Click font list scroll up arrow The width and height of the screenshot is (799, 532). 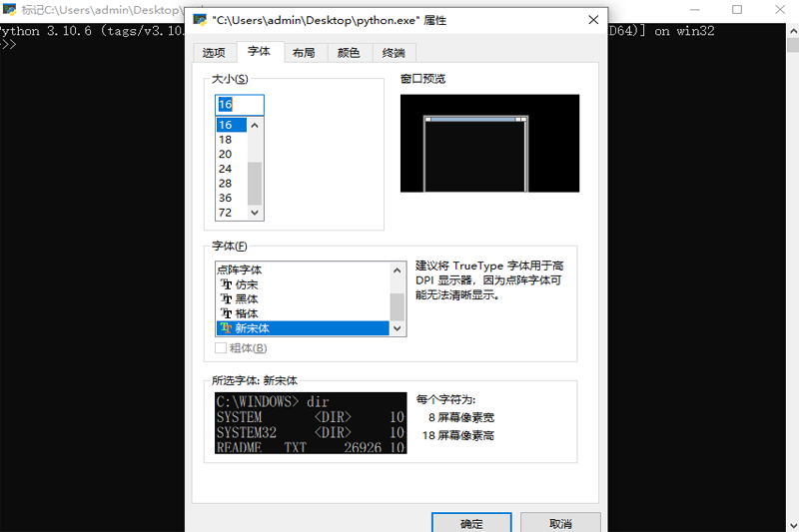click(x=398, y=270)
